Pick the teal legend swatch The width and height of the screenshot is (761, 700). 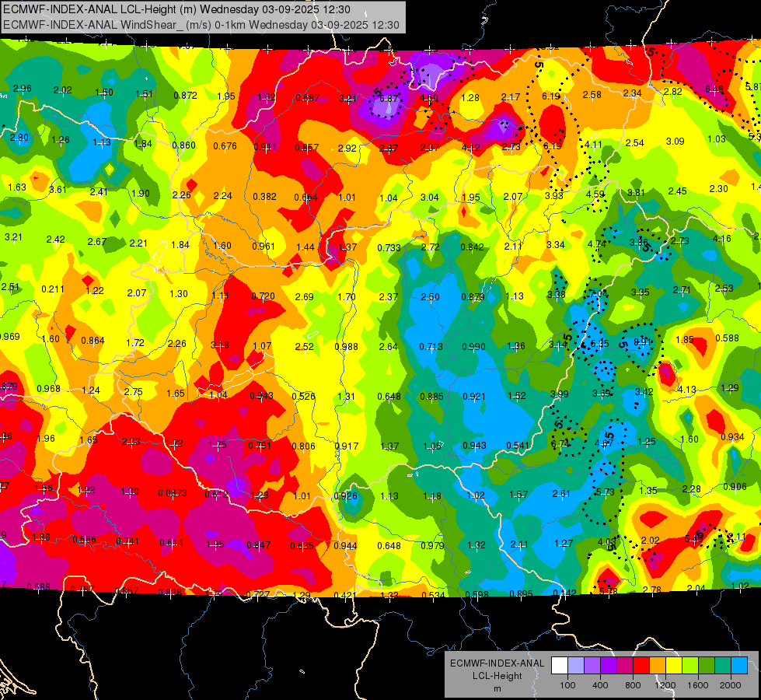click(x=723, y=666)
